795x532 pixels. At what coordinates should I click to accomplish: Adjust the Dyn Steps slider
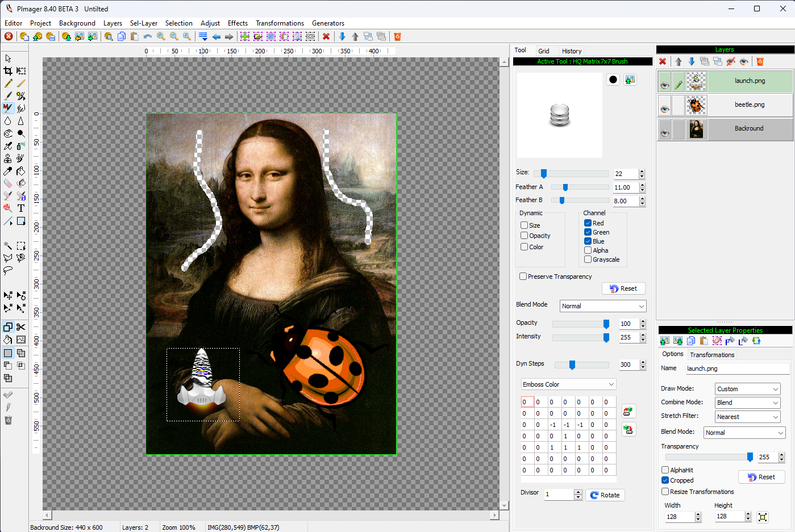click(572, 365)
